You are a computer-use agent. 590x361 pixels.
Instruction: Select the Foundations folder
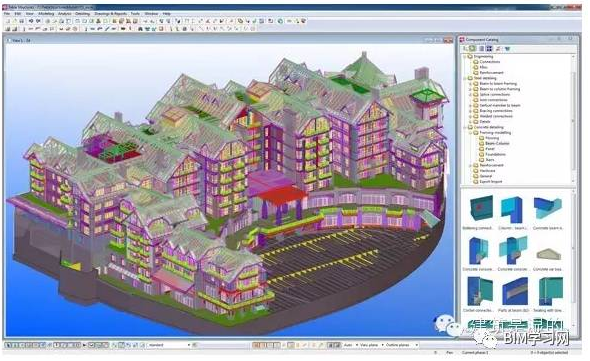[x=495, y=154]
